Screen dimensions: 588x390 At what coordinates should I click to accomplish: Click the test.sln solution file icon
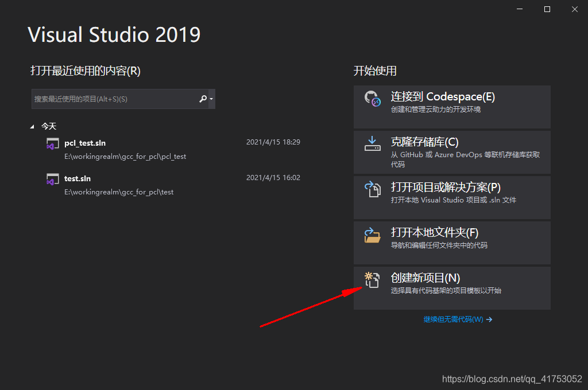tap(52, 179)
